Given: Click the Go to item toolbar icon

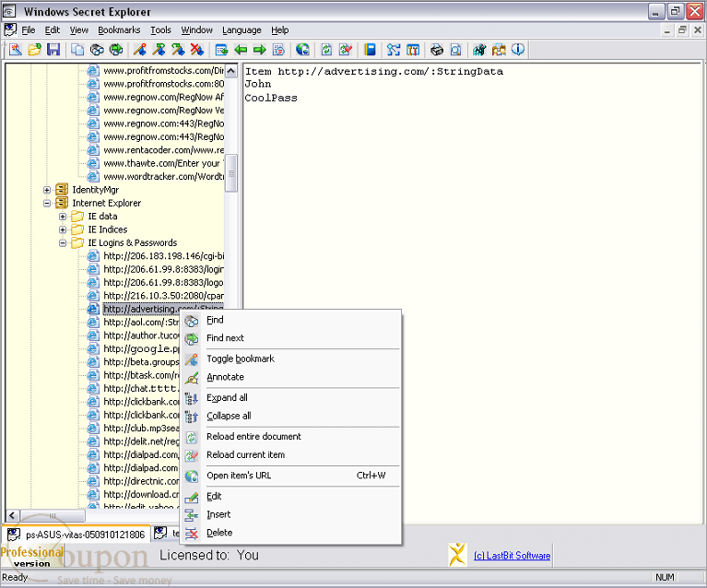Looking at the screenshot, I should [x=221, y=50].
